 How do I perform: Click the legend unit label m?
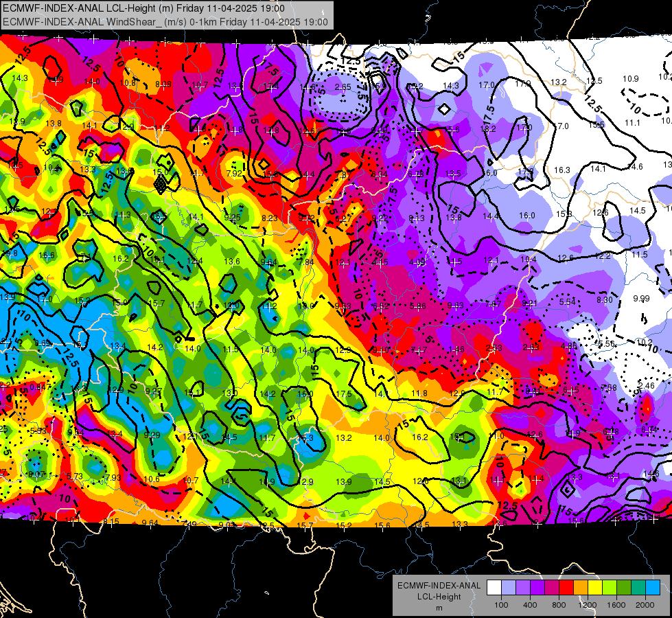coord(439,608)
